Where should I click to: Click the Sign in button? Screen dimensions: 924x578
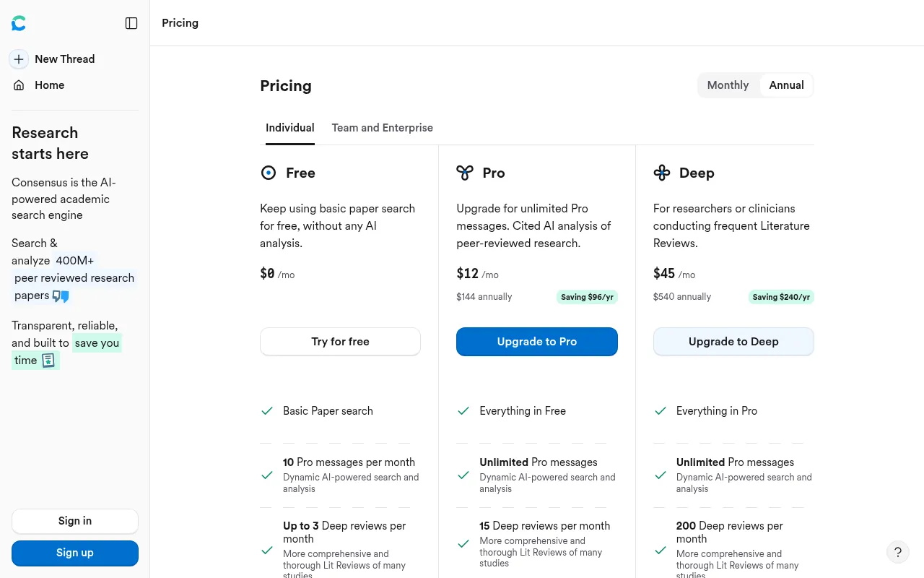75,521
